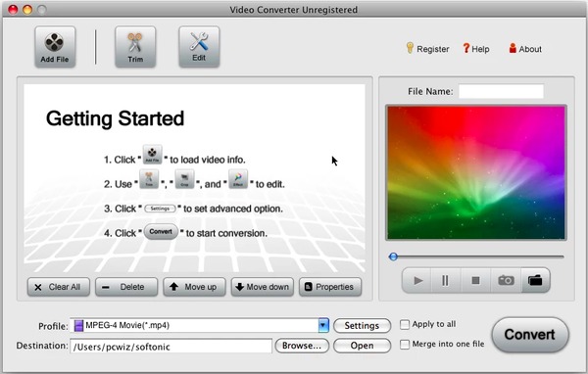
Task: Close the Video Converter window
Action: 13,10
